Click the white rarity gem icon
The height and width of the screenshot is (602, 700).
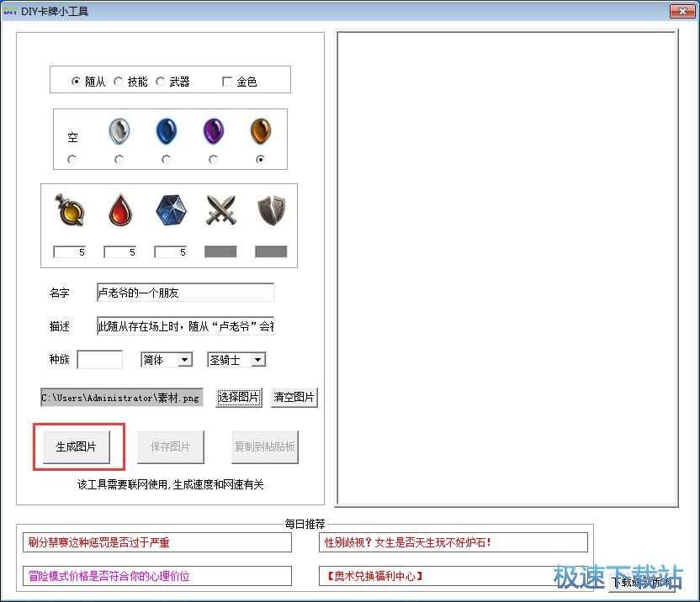[119, 132]
